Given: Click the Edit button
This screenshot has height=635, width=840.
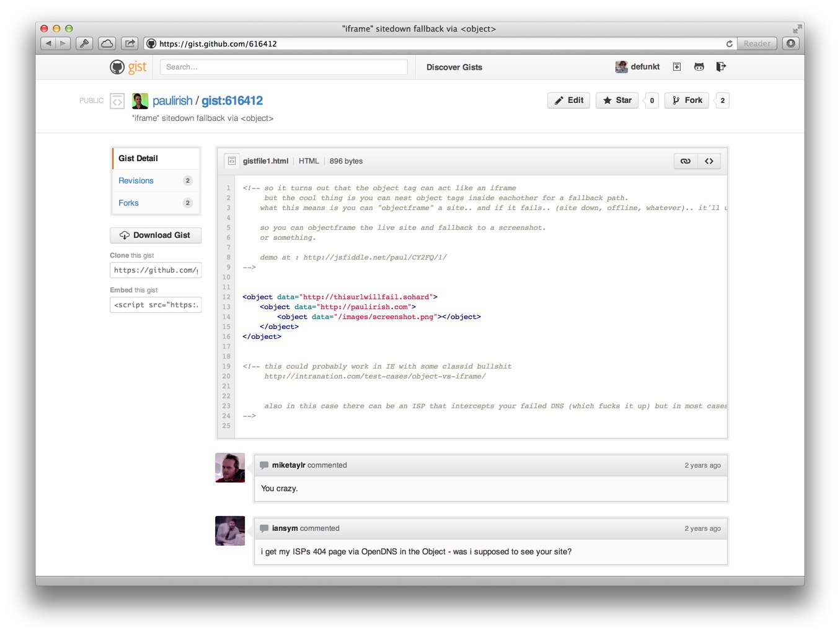Looking at the screenshot, I should 568,100.
